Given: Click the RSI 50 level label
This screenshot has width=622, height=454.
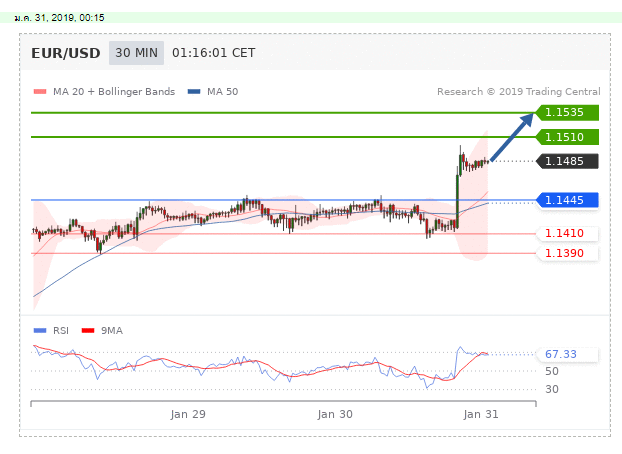Looking at the screenshot, I should point(552,371).
